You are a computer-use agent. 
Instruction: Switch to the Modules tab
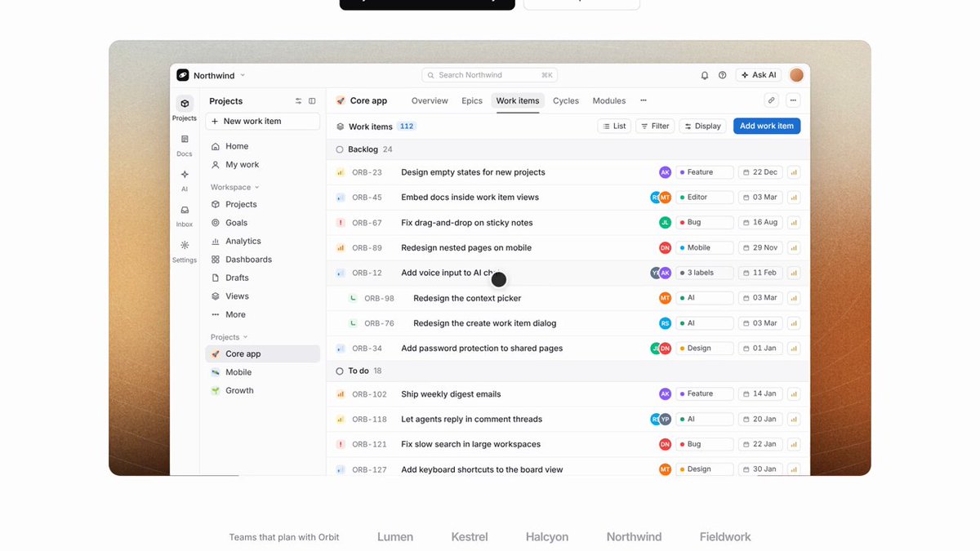[609, 100]
